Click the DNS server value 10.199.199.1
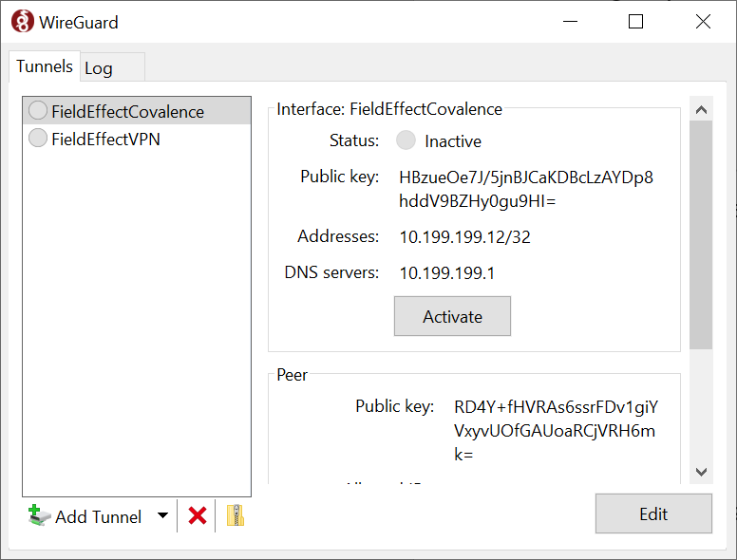737x560 pixels. coord(447,273)
